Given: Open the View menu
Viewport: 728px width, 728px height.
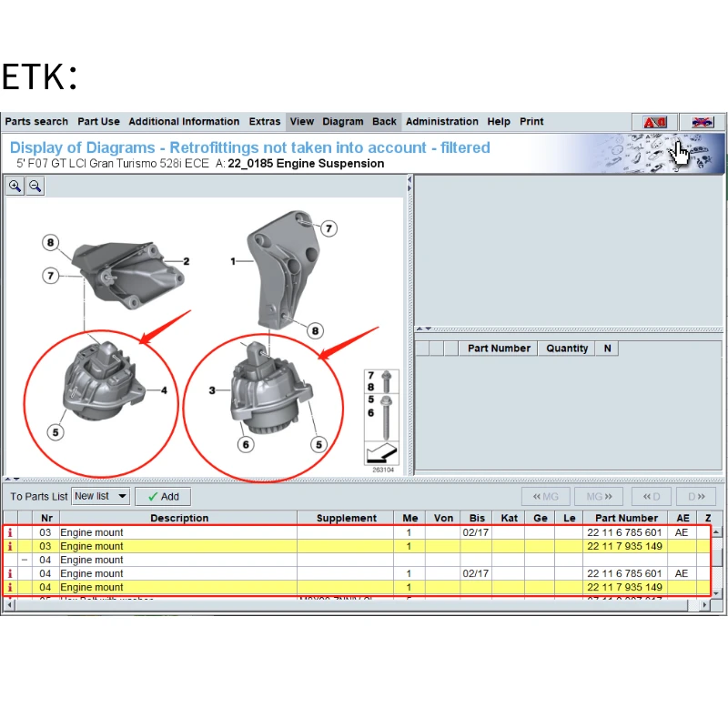Looking at the screenshot, I should coord(302,122).
